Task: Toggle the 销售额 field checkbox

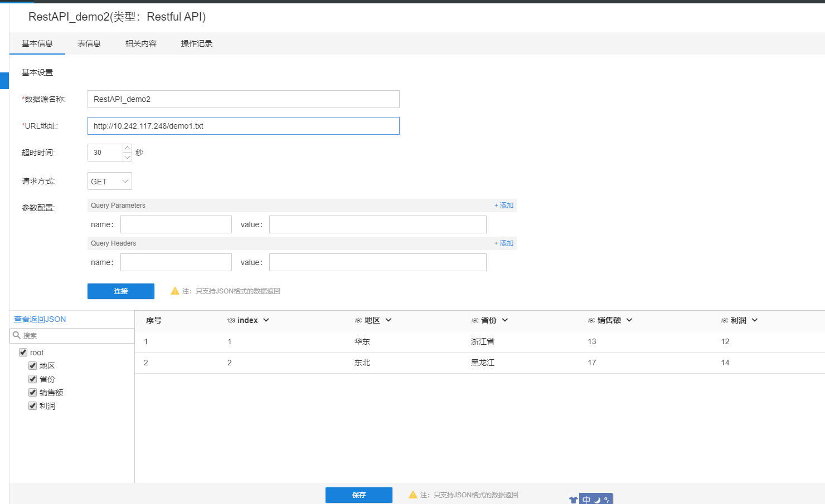Action: 33,393
